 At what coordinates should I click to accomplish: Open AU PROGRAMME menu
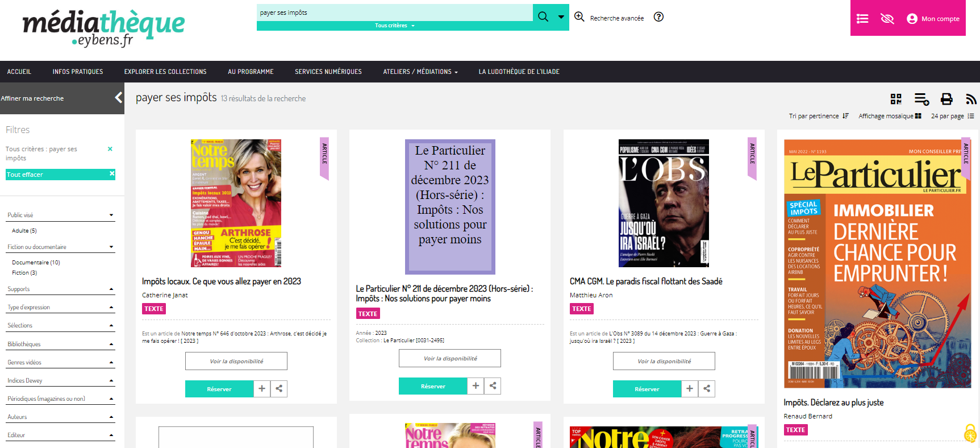click(x=251, y=72)
